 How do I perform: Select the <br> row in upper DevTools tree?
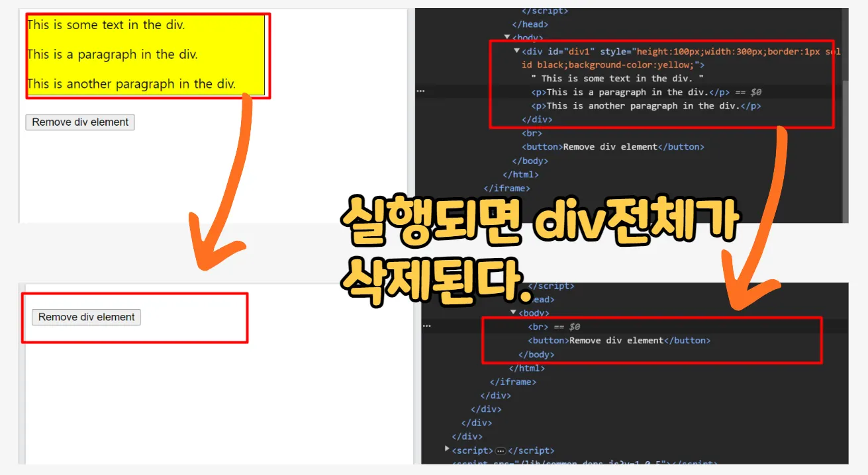[x=532, y=133]
